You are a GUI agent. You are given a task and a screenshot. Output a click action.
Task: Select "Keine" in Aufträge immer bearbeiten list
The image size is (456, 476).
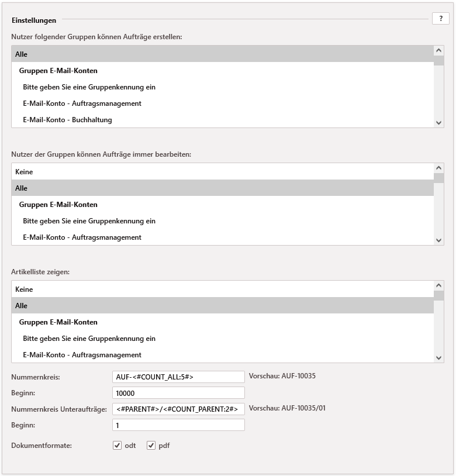[222, 172]
